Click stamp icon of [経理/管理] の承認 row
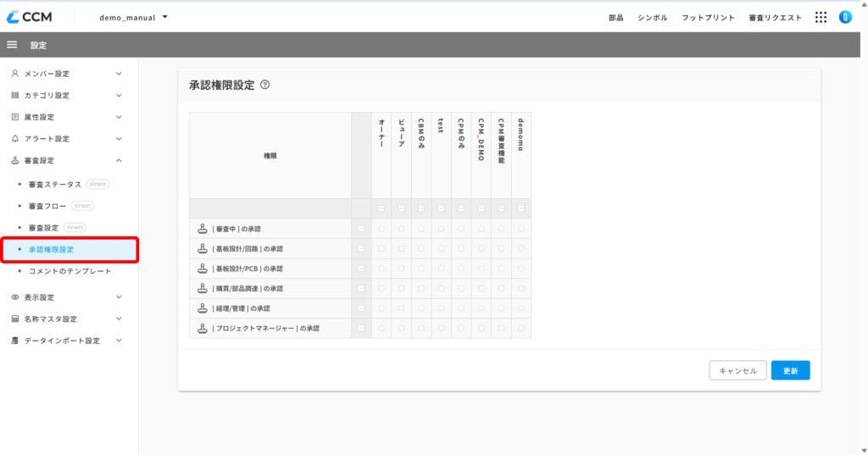 pyautogui.click(x=203, y=308)
